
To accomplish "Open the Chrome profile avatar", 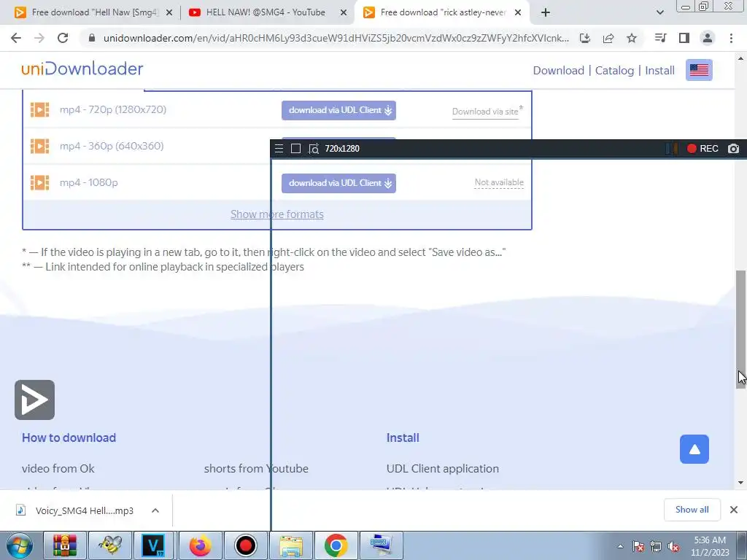I will [708, 38].
